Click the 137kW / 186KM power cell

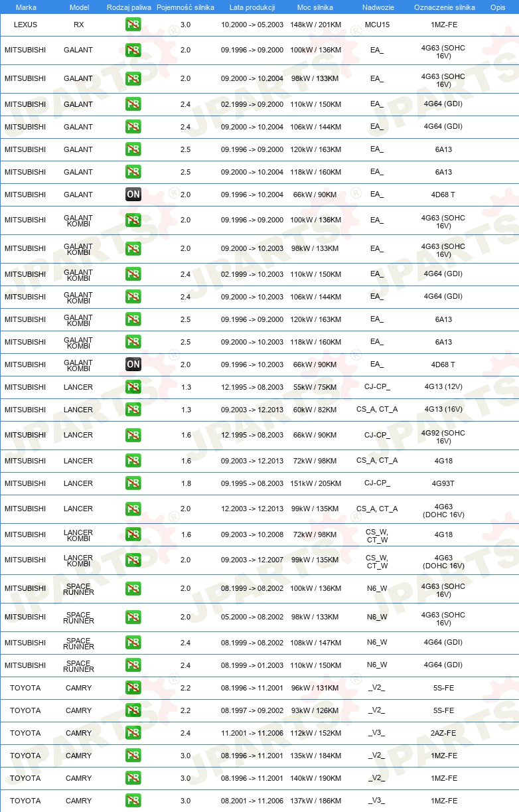[x=316, y=801]
